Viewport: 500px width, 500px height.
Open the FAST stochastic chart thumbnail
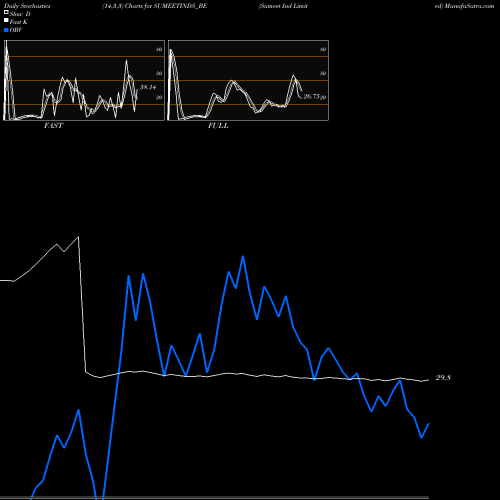click(x=84, y=80)
